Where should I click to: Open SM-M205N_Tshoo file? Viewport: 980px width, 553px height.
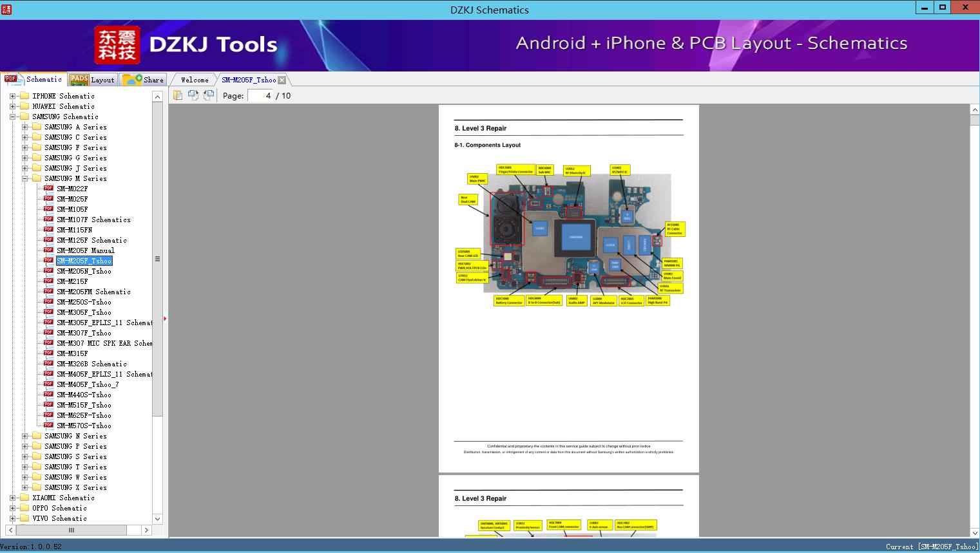point(84,271)
